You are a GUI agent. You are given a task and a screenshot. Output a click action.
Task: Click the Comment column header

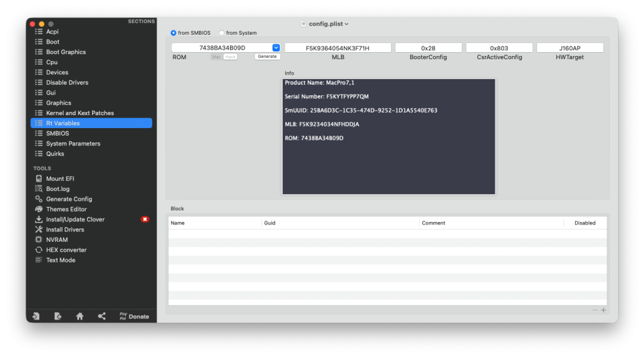491,223
